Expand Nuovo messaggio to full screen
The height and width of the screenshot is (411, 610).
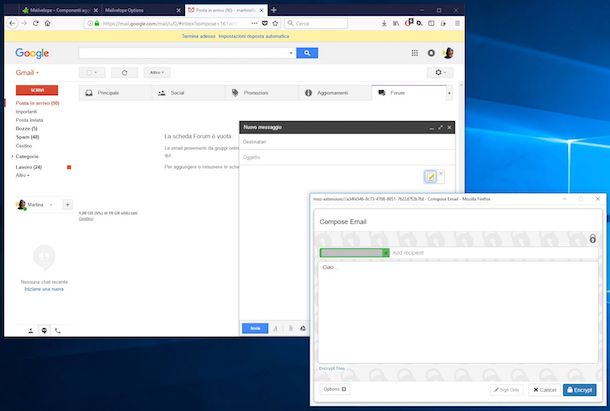coord(440,127)
